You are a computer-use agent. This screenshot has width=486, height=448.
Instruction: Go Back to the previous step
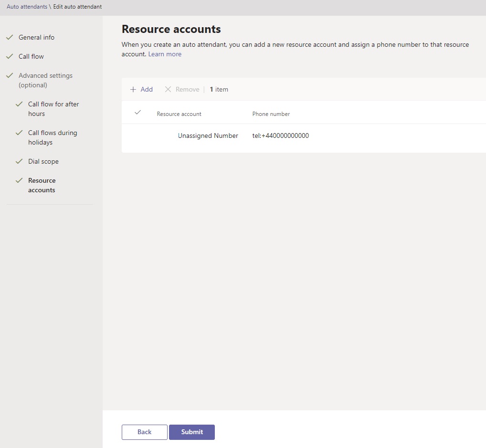coord(145,432)
